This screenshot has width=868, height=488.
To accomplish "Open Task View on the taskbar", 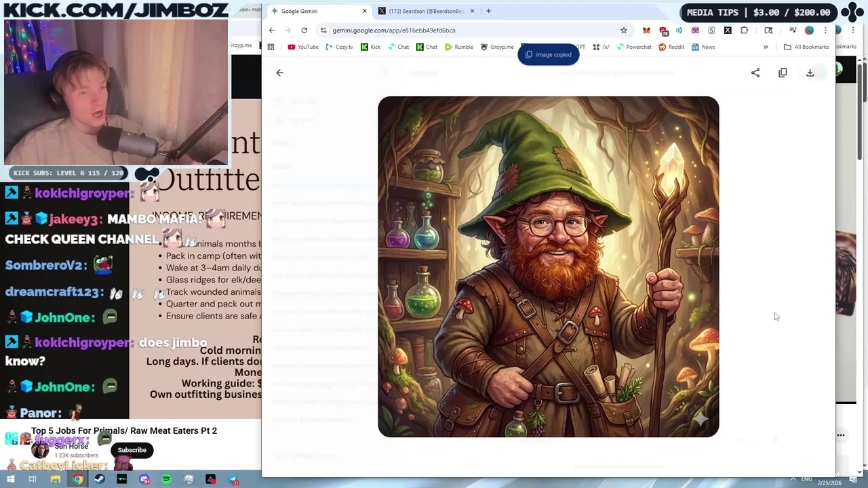I will [33, 480].
